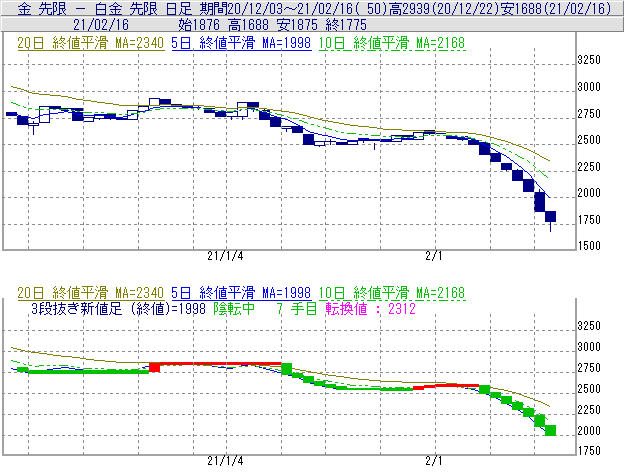
Task: Click the 安1688(21/02/16) low value in the title
Action: pyautogui.click(x=556, y=9)
